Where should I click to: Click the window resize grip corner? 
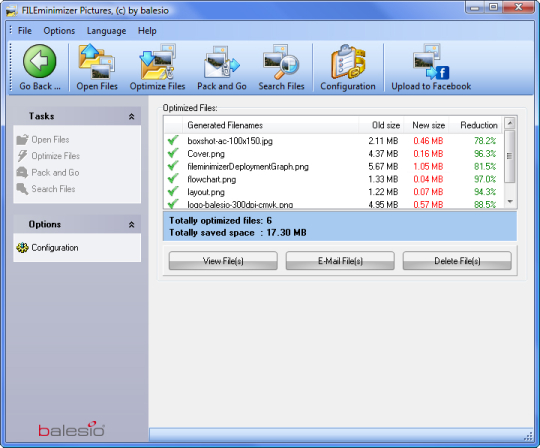click(528, 436)
